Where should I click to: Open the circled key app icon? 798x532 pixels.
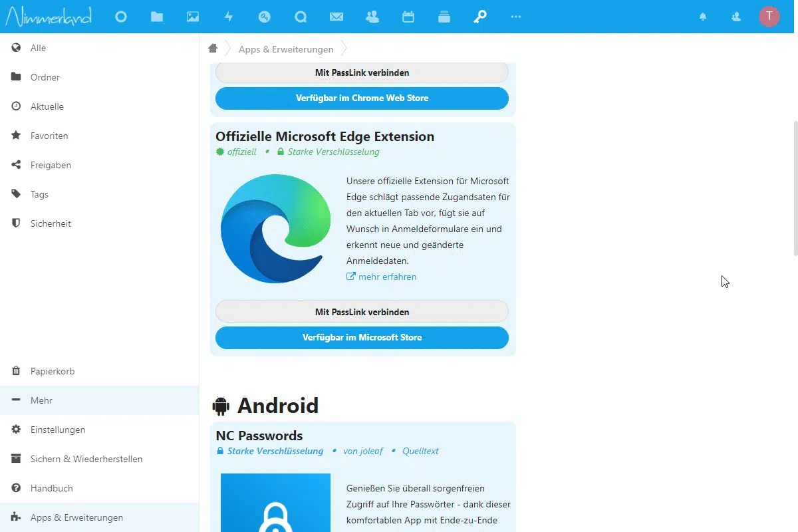[x=265, y=17]
